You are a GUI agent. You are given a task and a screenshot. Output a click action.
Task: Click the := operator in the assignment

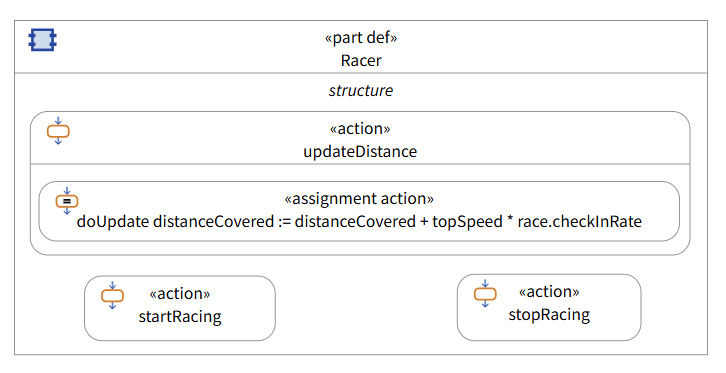pyautogui.click(x=285, y=222)
